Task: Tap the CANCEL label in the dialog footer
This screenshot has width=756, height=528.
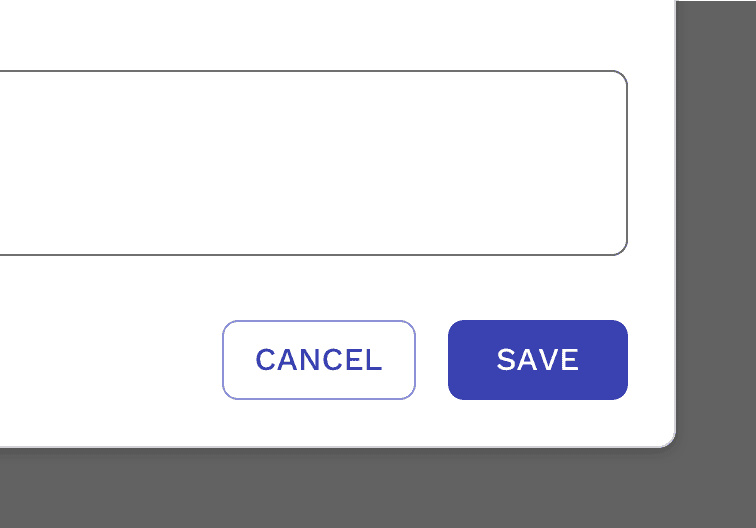Action: [x=318, y=360]
